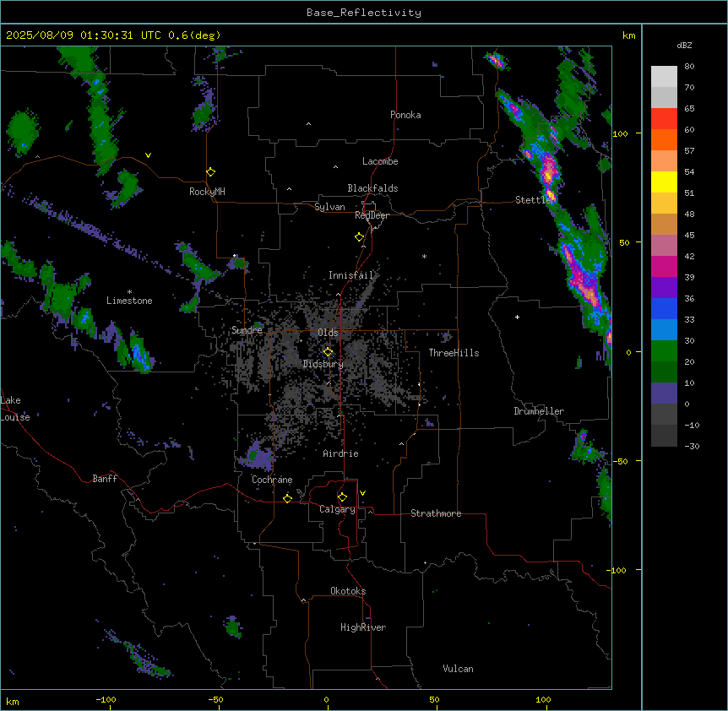Click the Base_Reflectivity title
Viewport: 728px width, 711px height.
coord(364,13)
